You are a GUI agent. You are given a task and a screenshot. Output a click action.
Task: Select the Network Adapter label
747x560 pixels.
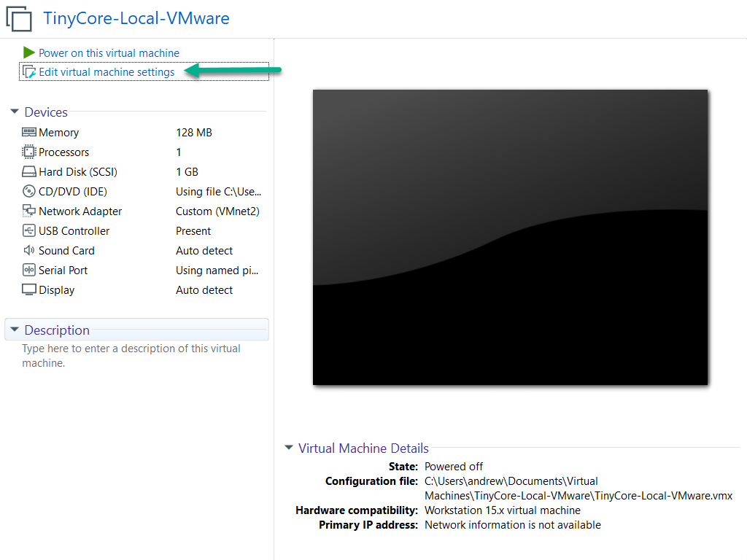(80, 211)
